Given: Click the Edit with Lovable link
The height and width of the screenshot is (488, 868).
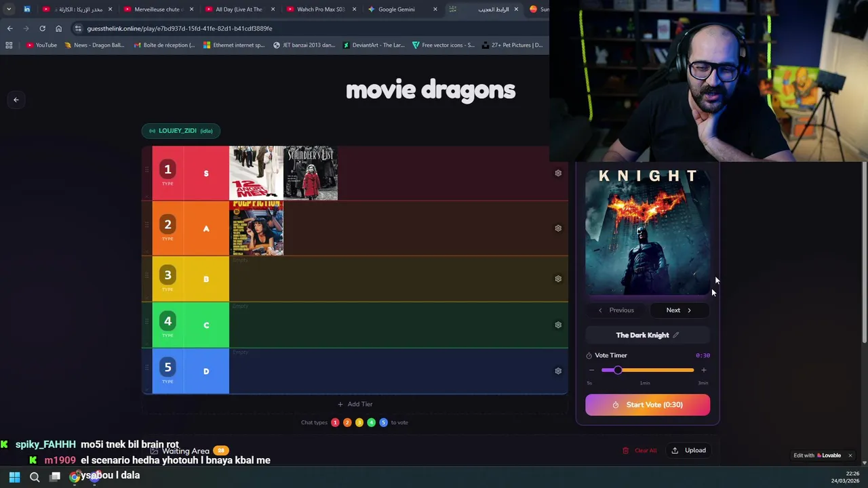Looking at the screenshot, I should 817,455.
